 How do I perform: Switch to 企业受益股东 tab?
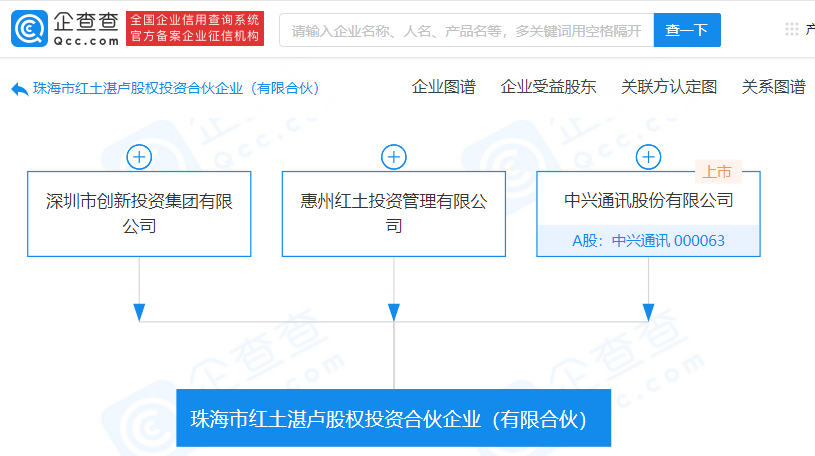pos(548,87)
